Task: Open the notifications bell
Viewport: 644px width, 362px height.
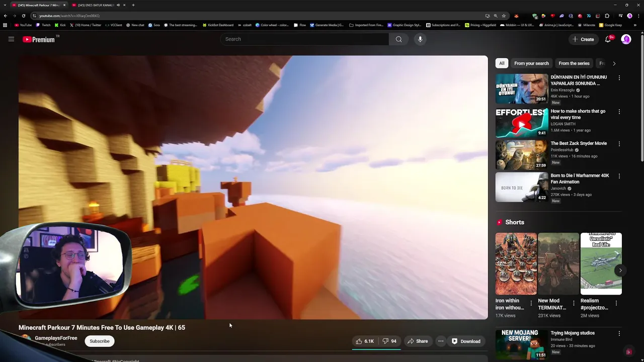Action: [608, 39]
